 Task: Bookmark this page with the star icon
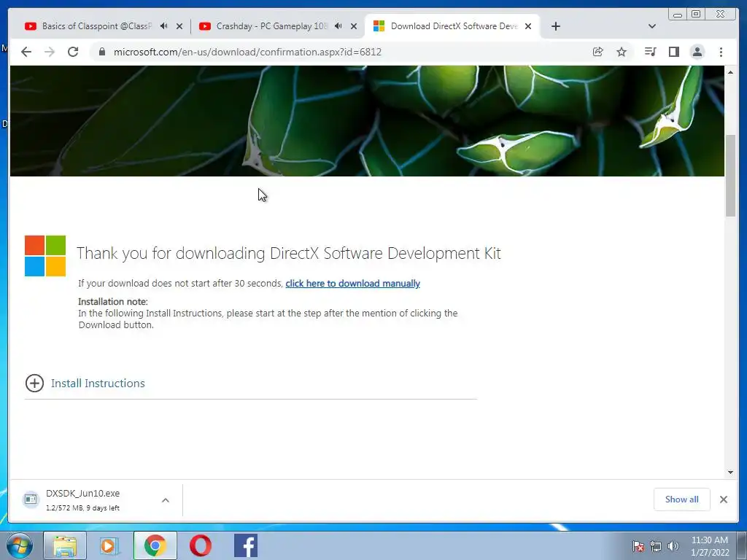coord(622,52)
